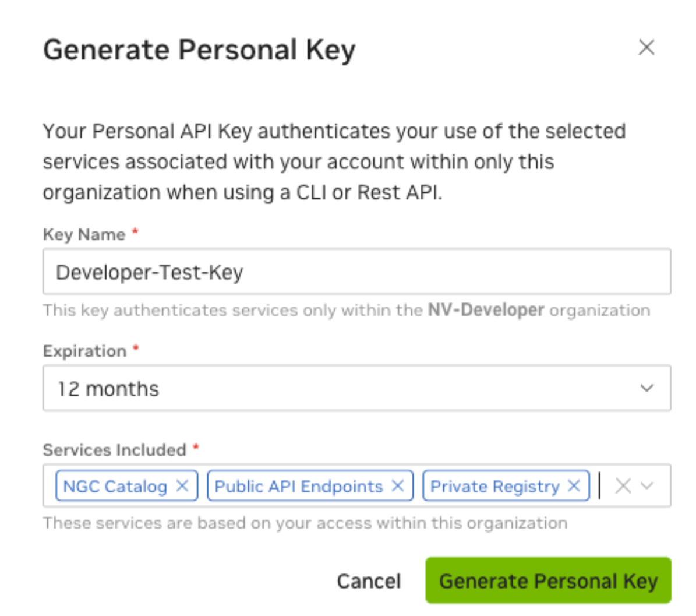
Task: Click the Key Name field label
Action: 84,234
